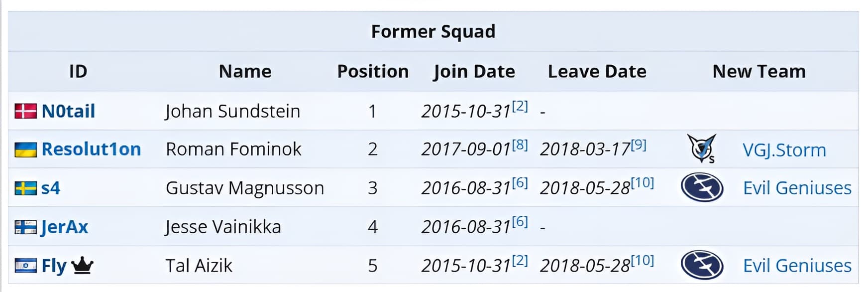The height and width of the screenshot is (292, 868).
Task: Click the Sweden flag beside s4
Action: 25,188
